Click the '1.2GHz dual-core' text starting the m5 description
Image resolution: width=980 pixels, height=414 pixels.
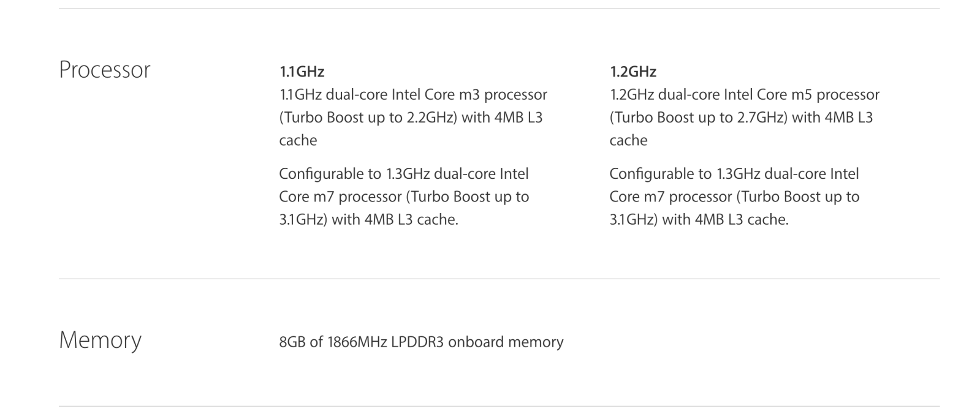click(664, 95)
